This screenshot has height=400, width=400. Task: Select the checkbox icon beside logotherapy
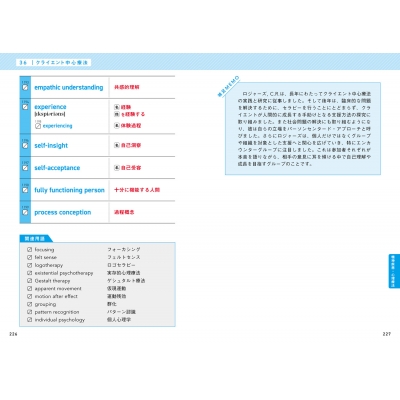(30, 265)
